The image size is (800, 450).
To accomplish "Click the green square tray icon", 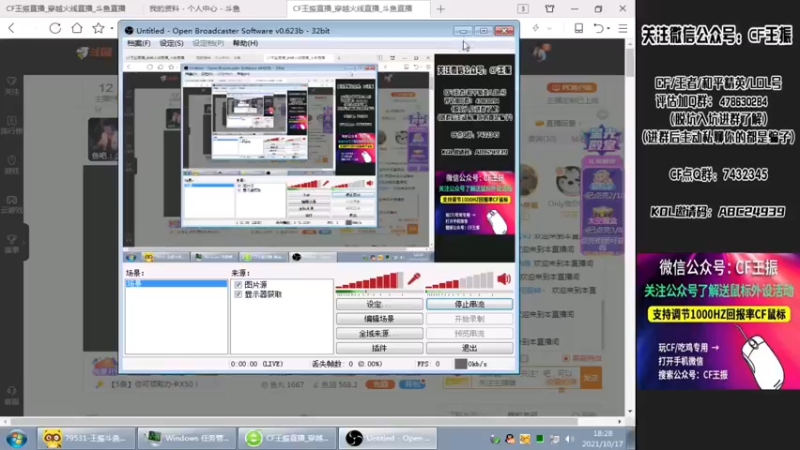I will (540, 439).
